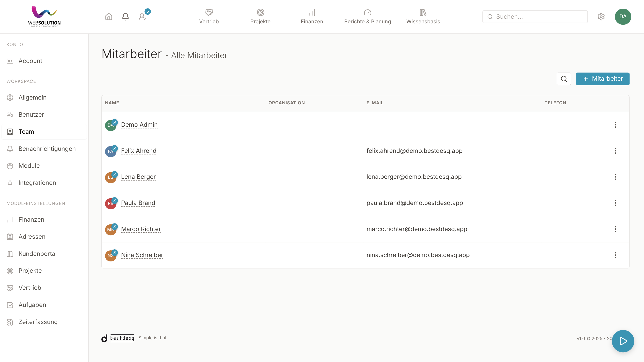The height and width of the screenshot is (362, 644).
Task: Open Adressen module settings
Action: tap(44, 237)
